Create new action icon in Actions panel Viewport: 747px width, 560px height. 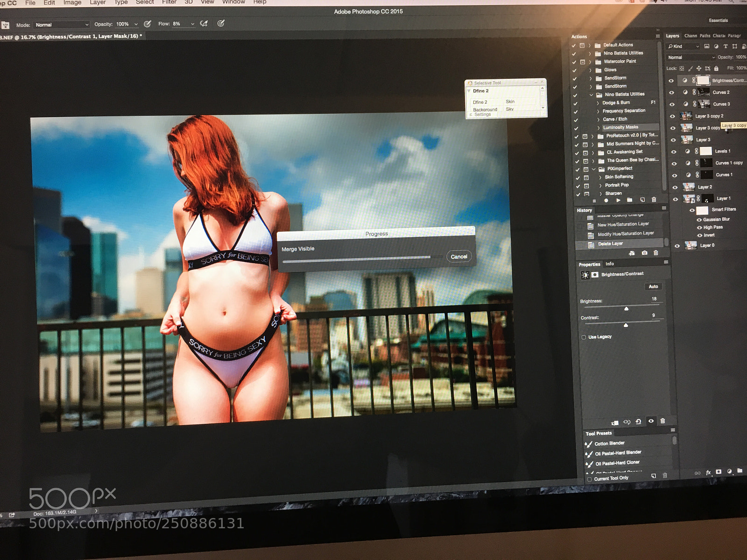pyautogui.click(x=642, y=200)
